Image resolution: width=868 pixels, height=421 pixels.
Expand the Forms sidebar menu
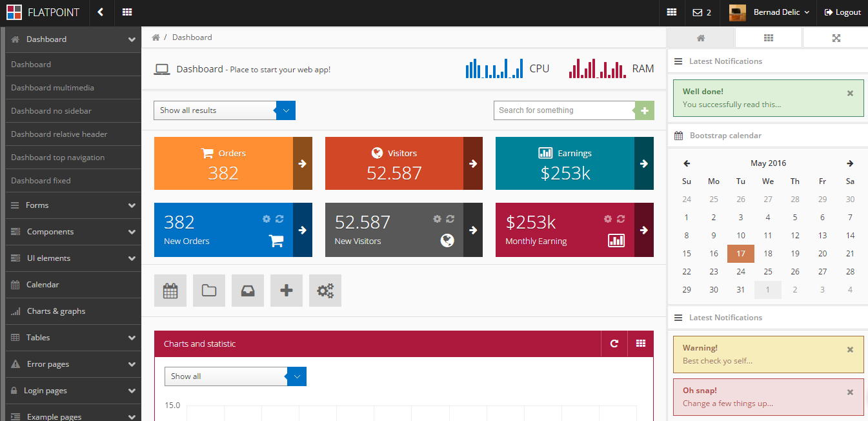73,205
